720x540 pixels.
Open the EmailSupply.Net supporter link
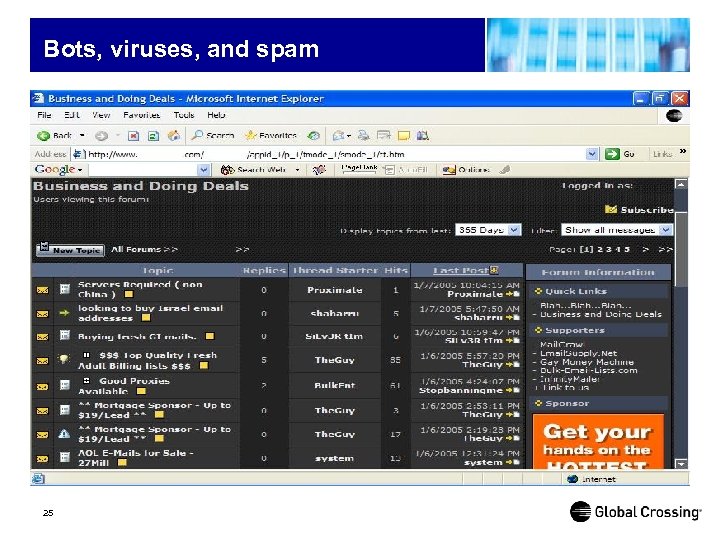click(x=578, y=353)
